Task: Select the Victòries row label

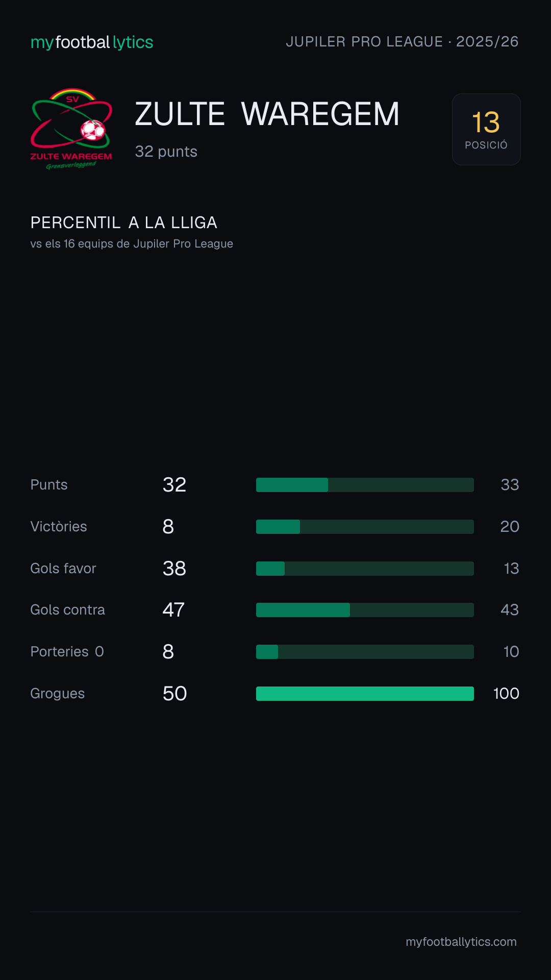Action: (59, 527)
